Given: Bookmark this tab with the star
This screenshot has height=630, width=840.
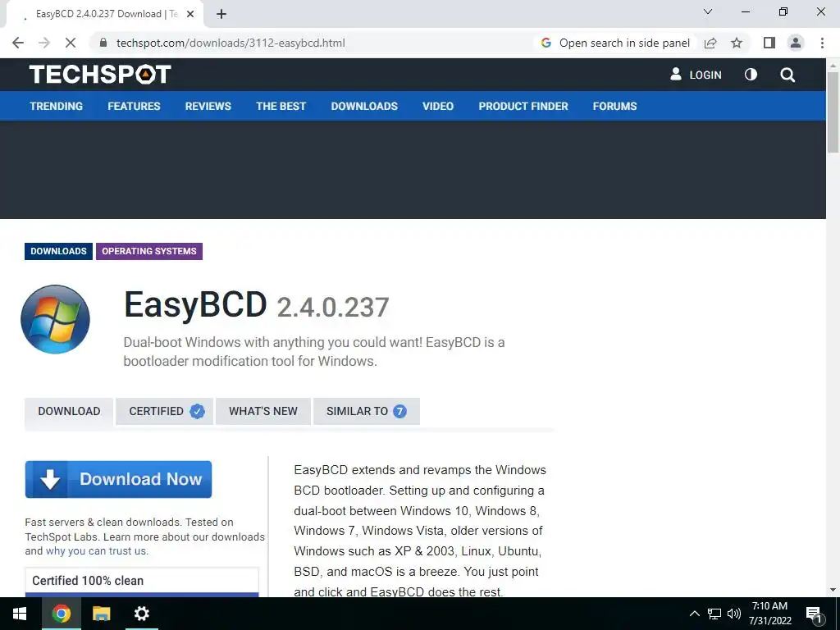Looking at the screenshot, I should [737, 43].
